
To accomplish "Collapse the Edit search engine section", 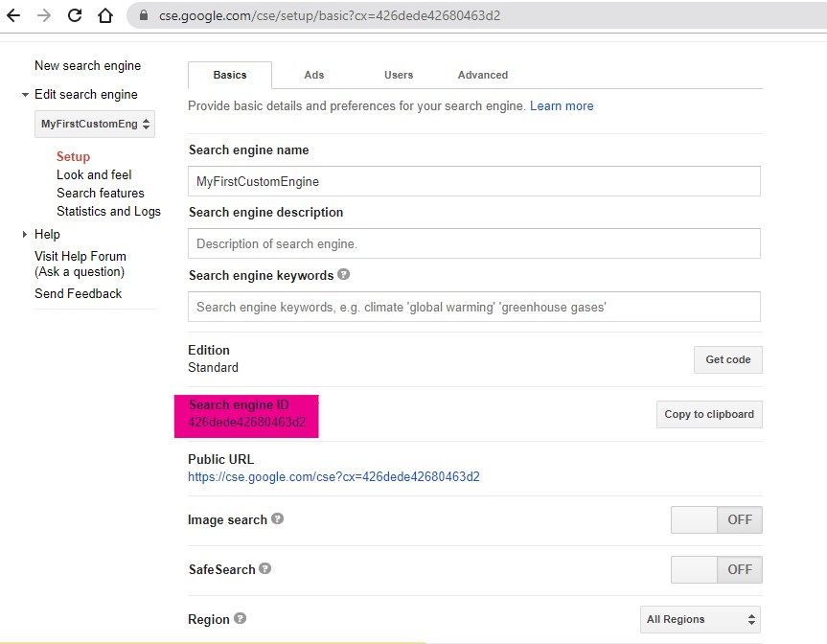I will (25, 95).
